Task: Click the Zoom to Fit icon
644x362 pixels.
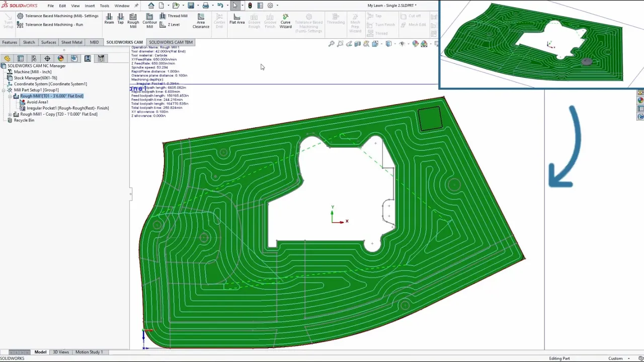Action: 332,44
